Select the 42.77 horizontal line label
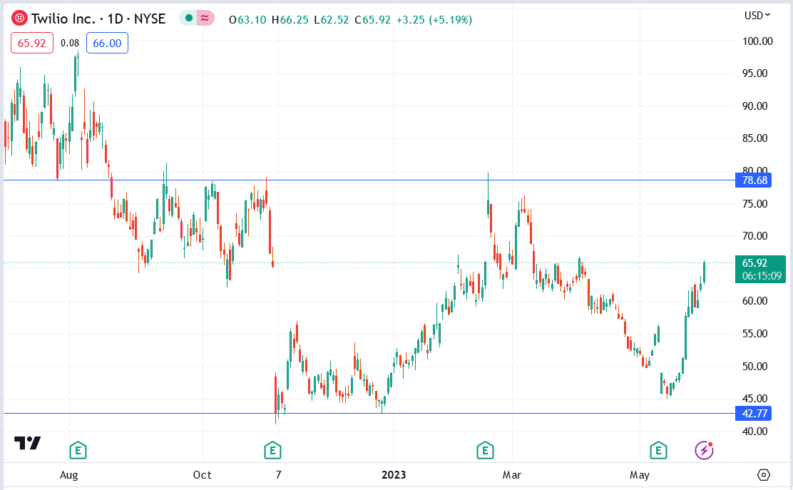The width and height of the screenshot is (793, 490). (x=754, y=414)
